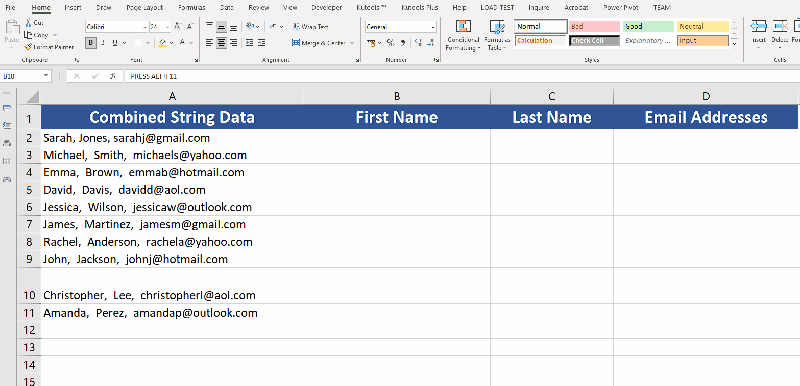Open the Merge & Center dropdown arrow
Image resolution: width=800 pixels, height=386 pixels.
coord(351,43)
